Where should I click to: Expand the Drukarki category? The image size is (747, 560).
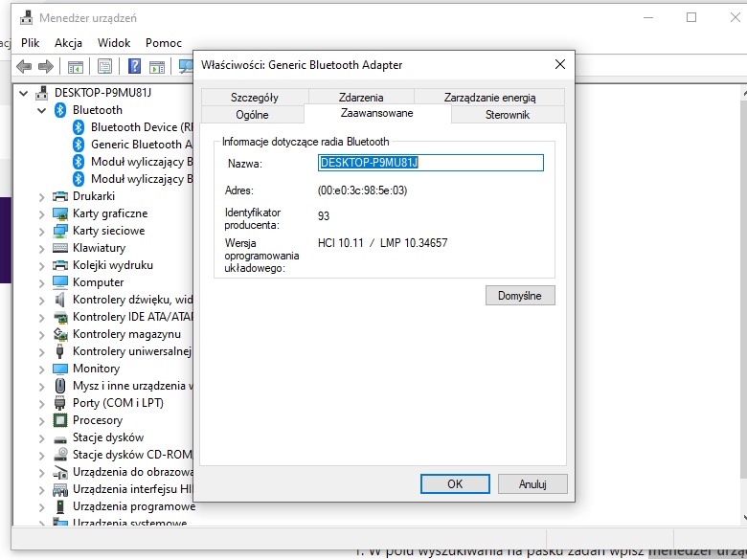pos(42,196)
